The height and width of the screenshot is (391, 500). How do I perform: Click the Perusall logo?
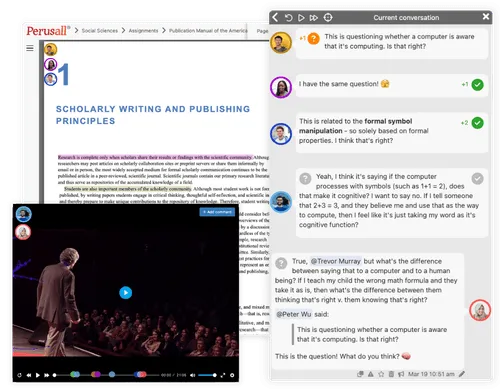pyautogui.click(x=48, y=31)
